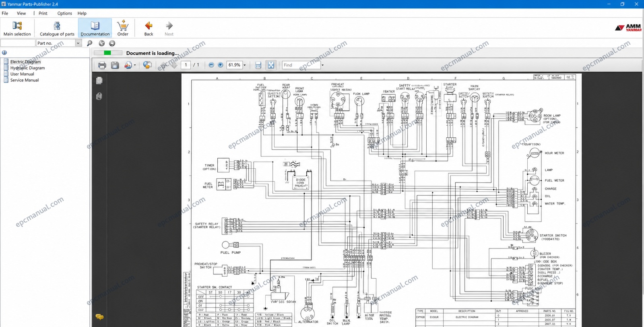Viewport: 644px width, 327px height.
Task: Open the View menu
Action: tap(21, 13)
